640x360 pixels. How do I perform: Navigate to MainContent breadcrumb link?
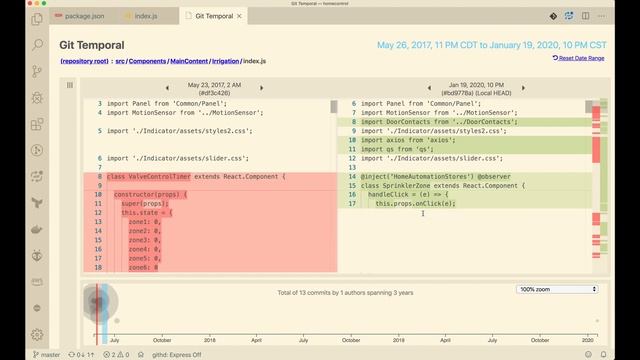(x=189, y=61)
